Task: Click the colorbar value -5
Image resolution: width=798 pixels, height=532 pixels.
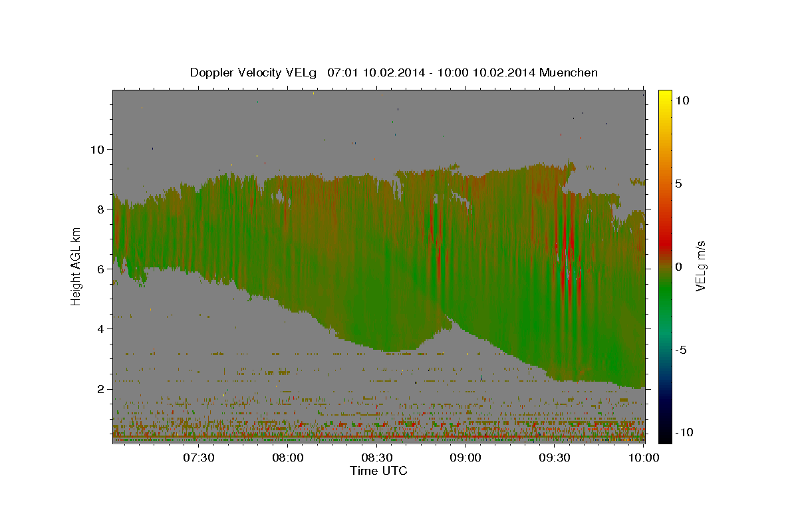Action: pyautogui.click(x=681, y=350)
